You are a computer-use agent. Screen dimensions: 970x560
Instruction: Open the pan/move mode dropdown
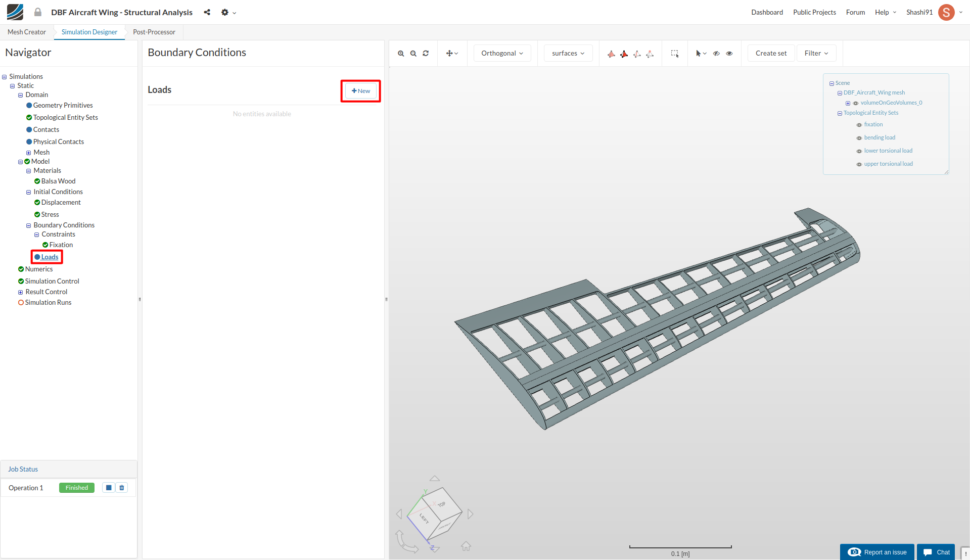(452, 54)
